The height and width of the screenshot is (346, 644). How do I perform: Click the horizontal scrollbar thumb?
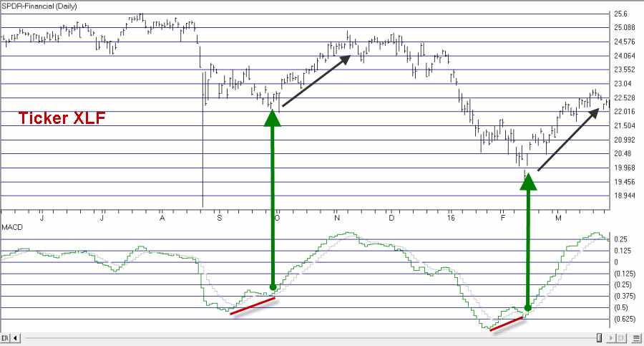pyautogui.click(x=599, y=338)
